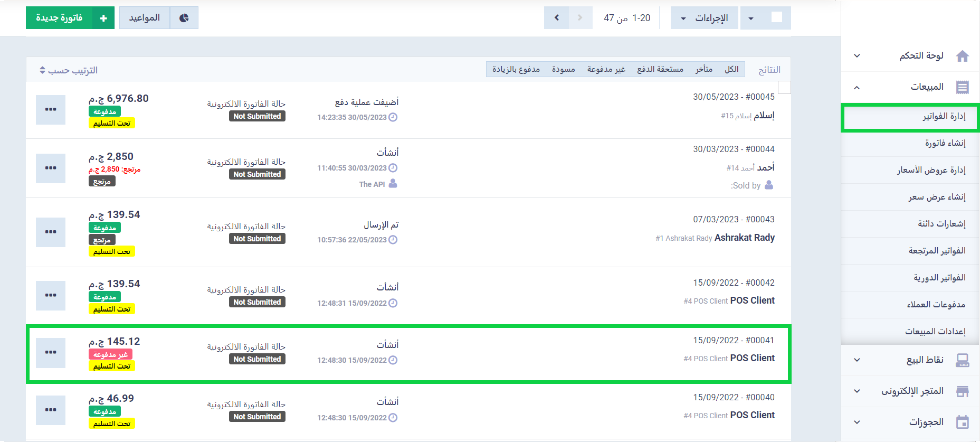This screenshot has width=980, height=442.
Task: Click the المواعيد button
Action: click(x=144, y=18)
